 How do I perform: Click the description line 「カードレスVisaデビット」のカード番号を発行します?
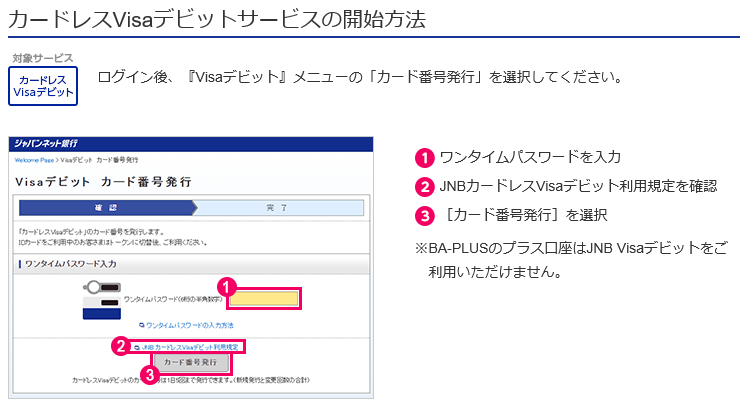91,232
